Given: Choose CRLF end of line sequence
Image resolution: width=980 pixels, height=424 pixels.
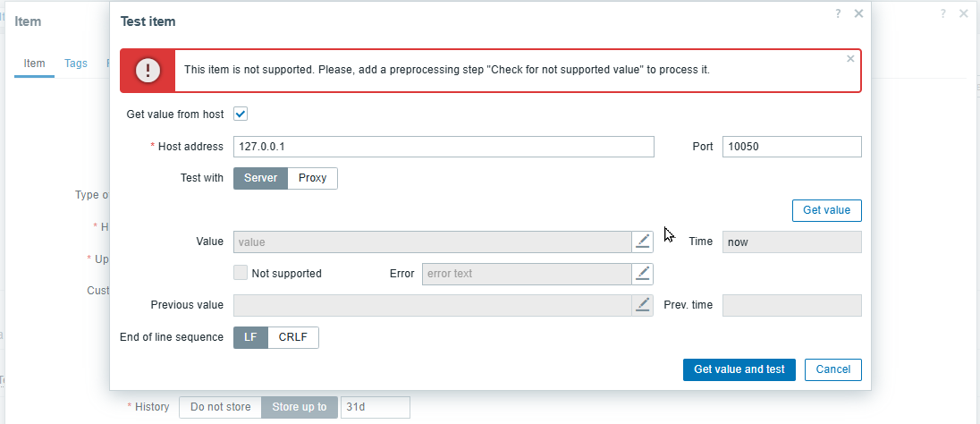Looking at the screenshot, I should (293, 337).
